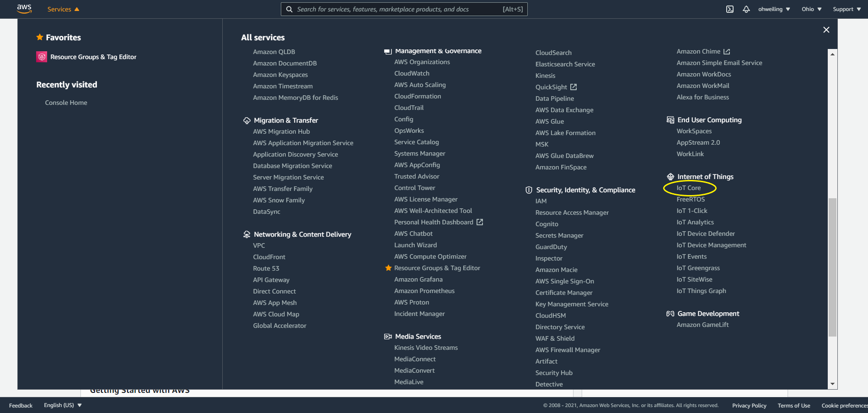This screenshot has height=413, width=868.
Task: Click external link icon beside Personal Health Dashboard
Action: (x=480, y=222)
